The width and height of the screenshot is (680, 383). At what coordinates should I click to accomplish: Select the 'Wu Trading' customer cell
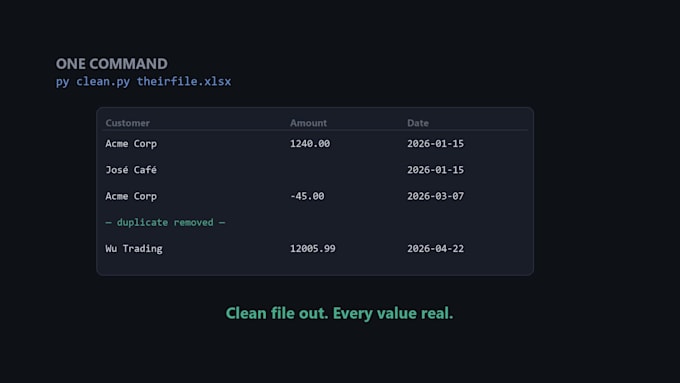[134, 249]
